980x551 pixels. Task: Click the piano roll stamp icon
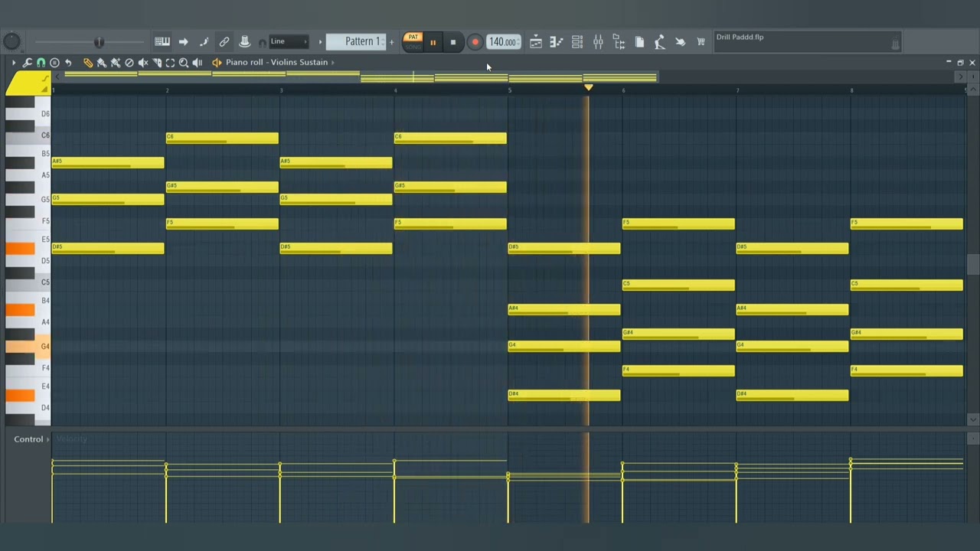coord(54,63)
